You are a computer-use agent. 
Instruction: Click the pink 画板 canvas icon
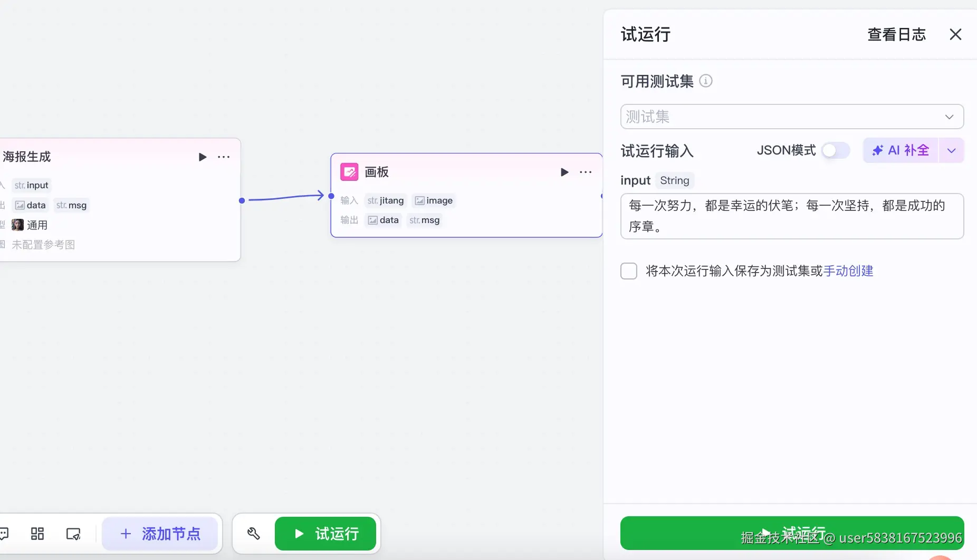click(350, 172)
